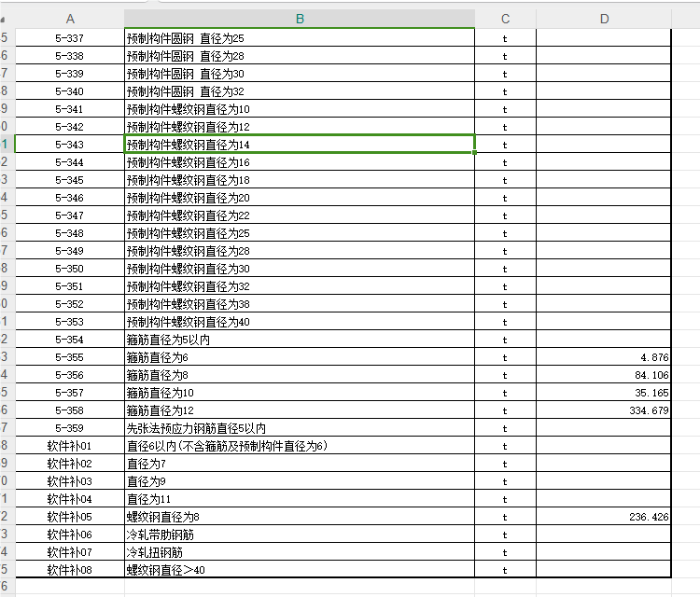Screen dimensions: 700x597
Task: Select cell 箍筋直径为10
Action: (x=300, y=393)
